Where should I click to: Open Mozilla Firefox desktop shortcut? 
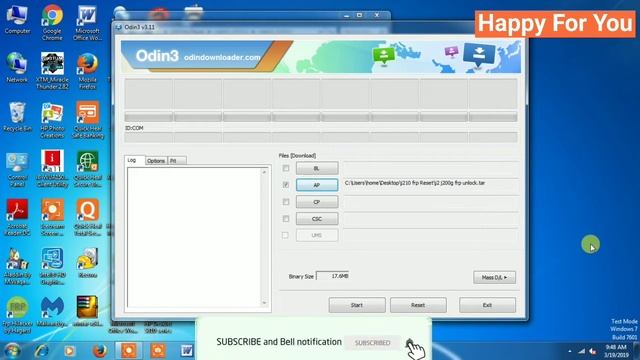click(87, 70)
